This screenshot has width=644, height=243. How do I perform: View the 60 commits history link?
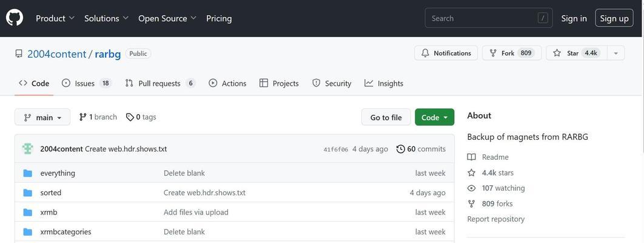point(421,149)
